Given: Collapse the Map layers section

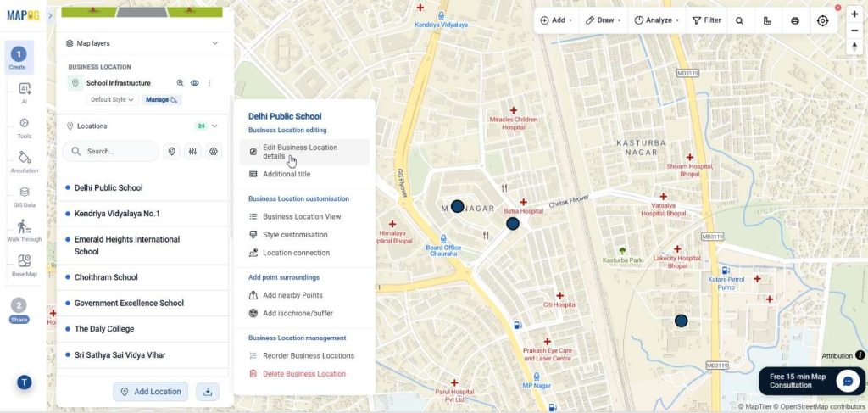Looking at the screenshot, I should coord(215,43).
